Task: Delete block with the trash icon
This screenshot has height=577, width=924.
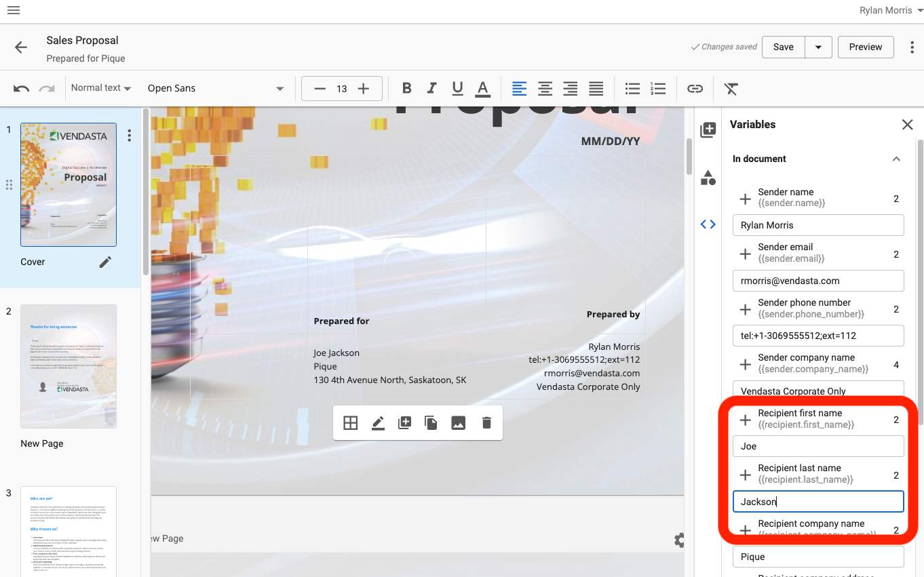Action: (486, 423)
